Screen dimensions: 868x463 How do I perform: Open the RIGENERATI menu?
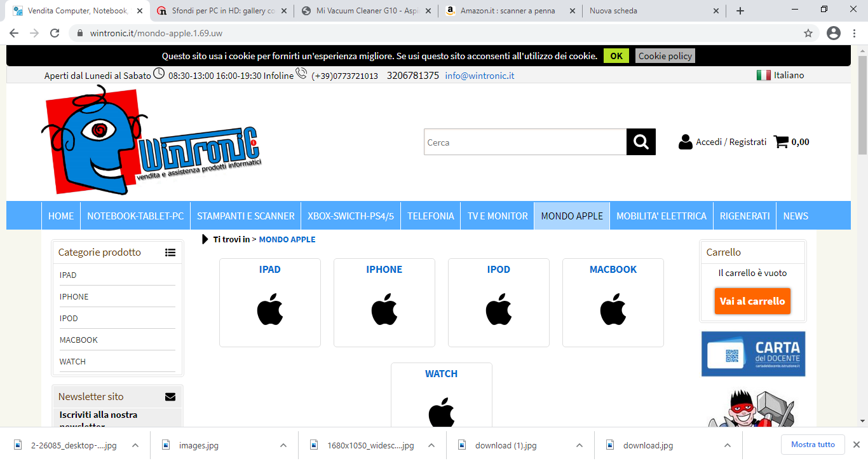point(745,216)
